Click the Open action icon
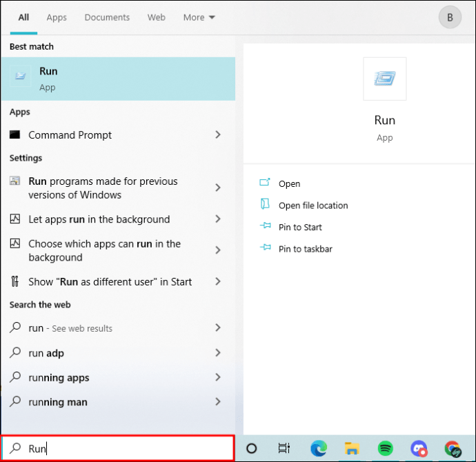This screenshot has height=462, width=476. tap(265, 182)
